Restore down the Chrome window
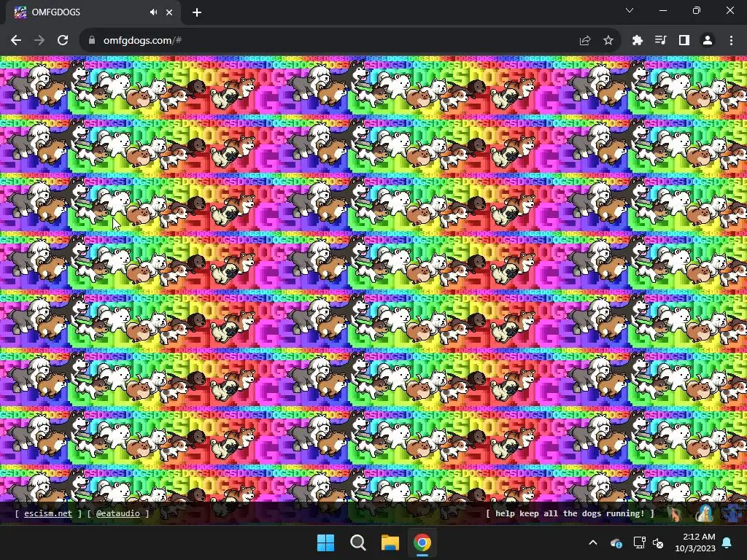The width and height of the screenshot is (747, 560). click(697, 10)
